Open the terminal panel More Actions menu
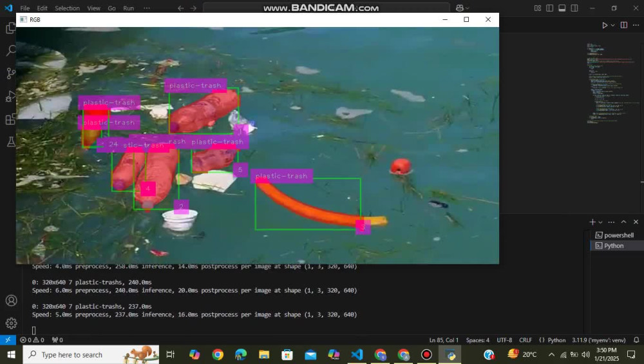The width and height of the screenshot is (644, 364). [x=611, y=222]
